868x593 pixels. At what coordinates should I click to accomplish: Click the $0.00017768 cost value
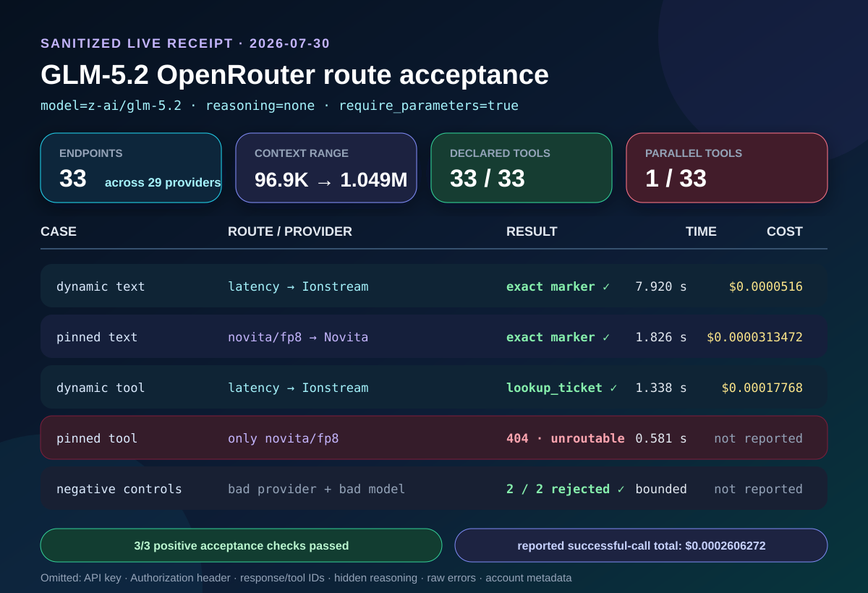[762, 388]
